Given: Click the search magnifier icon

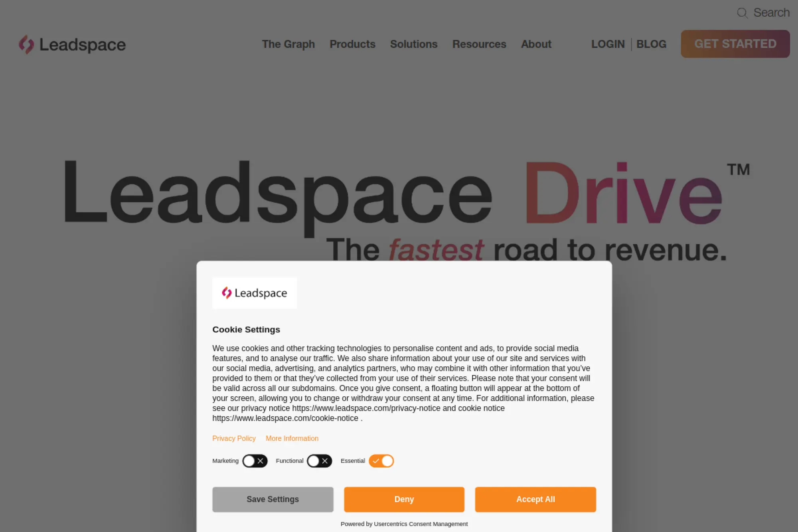Looking at the screenshot, I should click(x=743, y=13).
